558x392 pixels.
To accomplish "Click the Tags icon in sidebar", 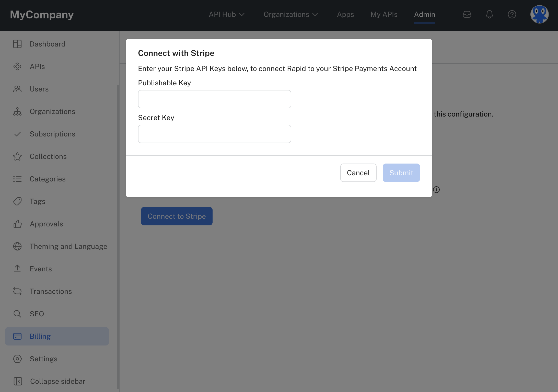I will [x=17, y=201].
